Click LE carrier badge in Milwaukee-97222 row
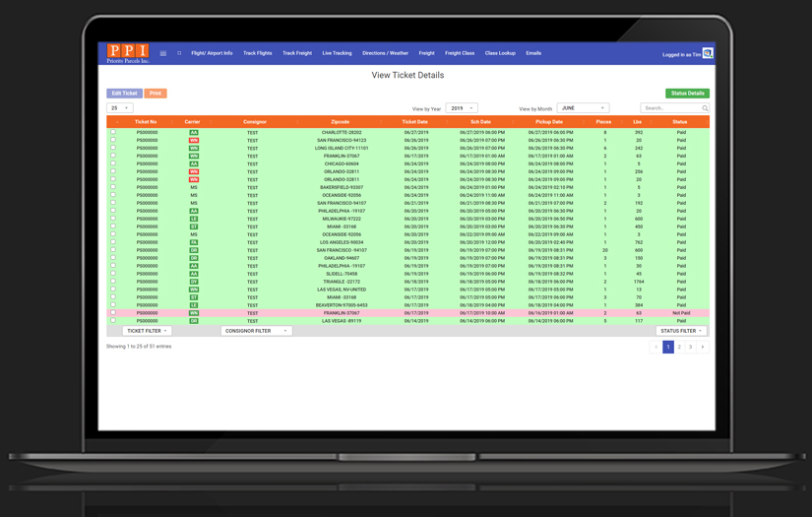812x517 pixels. (x=194, y=219)
